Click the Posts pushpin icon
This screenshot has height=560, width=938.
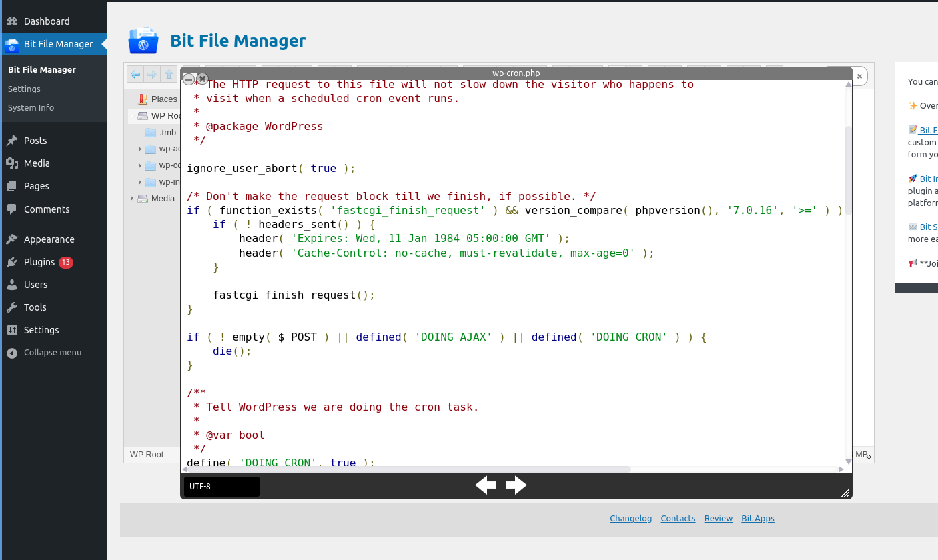point(12,141)
